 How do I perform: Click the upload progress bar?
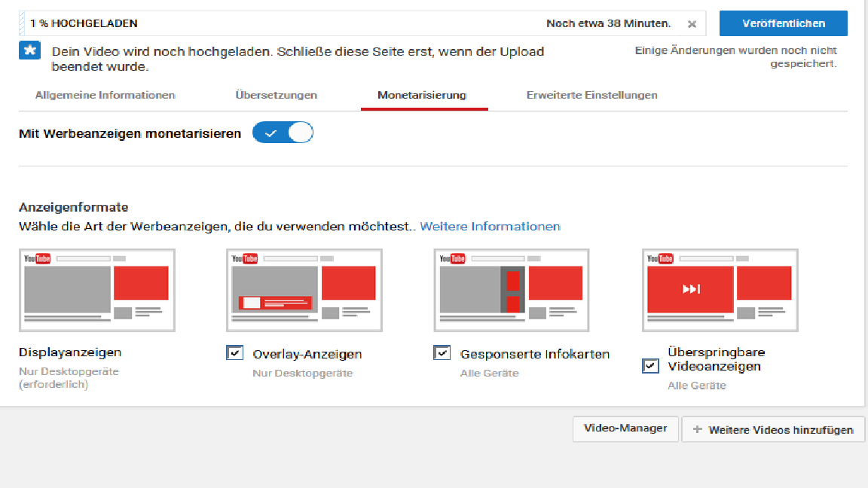[x=339, y=24]
